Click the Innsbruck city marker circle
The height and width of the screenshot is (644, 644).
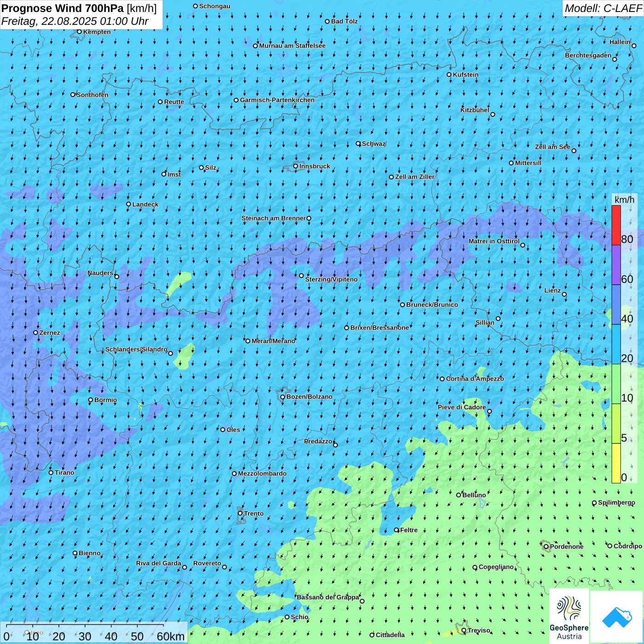click(296, 166)
